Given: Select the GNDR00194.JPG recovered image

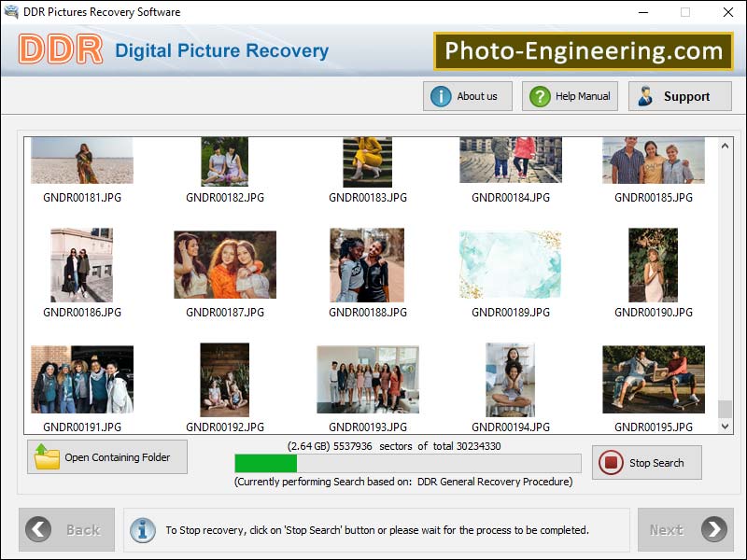Looking at the screenshot, I should (x=510, y=379).
